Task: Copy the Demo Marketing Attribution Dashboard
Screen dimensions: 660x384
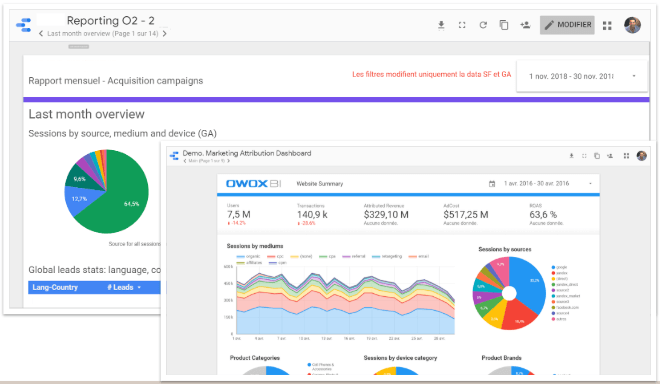Action: (x=596, y=156)
